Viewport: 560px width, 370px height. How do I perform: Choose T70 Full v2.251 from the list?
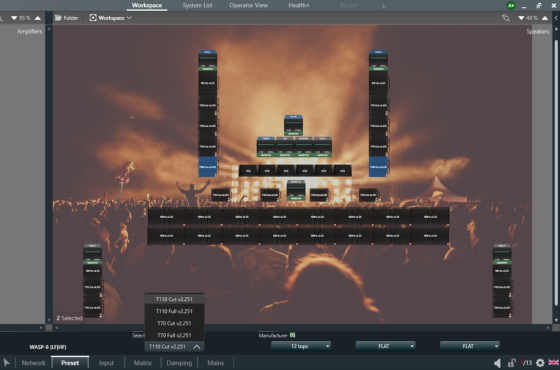174,335
